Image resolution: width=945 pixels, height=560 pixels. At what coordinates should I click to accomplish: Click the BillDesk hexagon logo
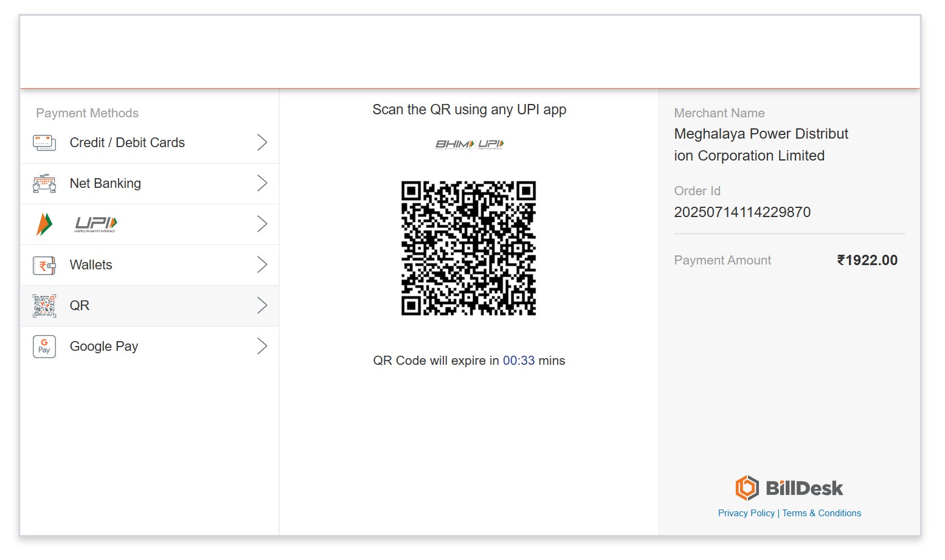(747, 488)
